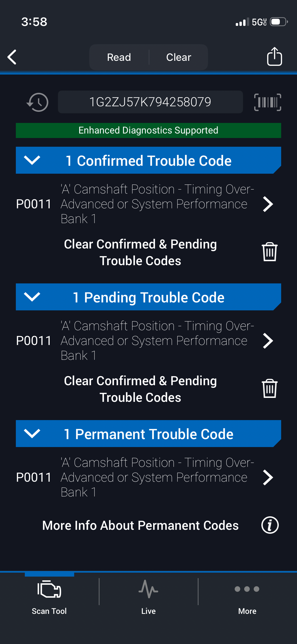Open the share/export icon

(274, 57)
